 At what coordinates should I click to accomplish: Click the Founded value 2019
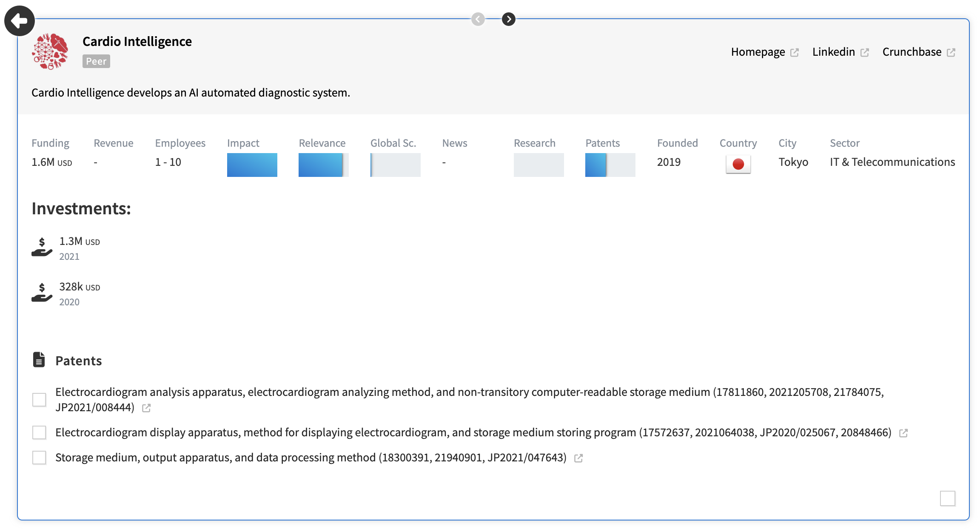pyautogui.click(x=669, y=162)
